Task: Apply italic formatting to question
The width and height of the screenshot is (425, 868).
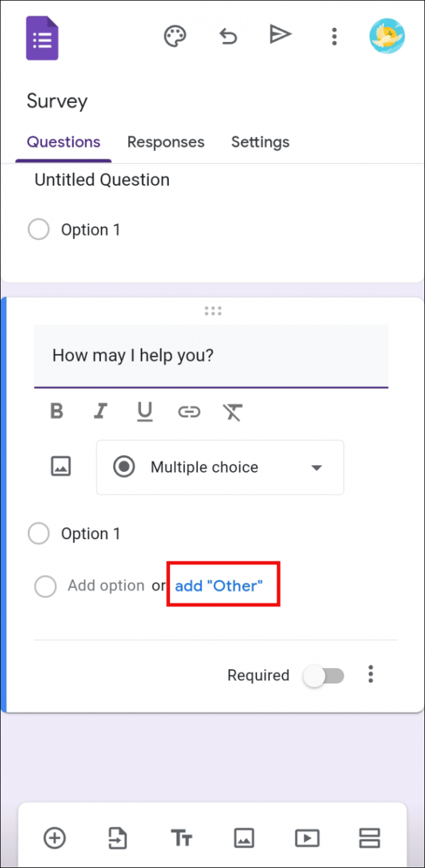Action: tap(101, 411)
